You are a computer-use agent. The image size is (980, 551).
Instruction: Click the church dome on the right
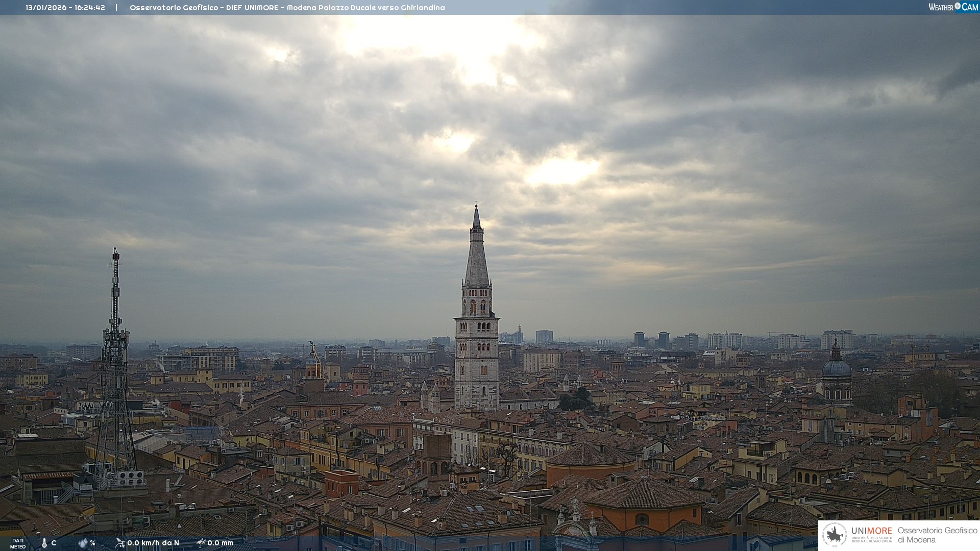pyautogui.click(x=836, y=367)
